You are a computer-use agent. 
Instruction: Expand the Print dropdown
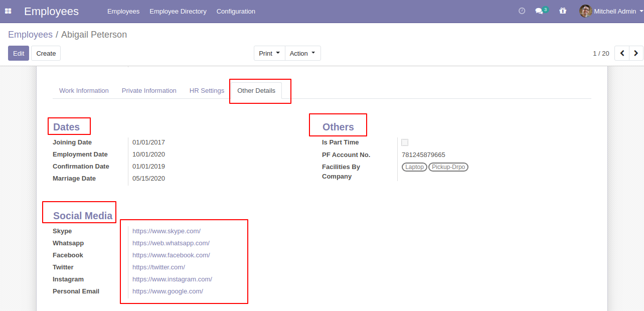(x=269, y=53)
